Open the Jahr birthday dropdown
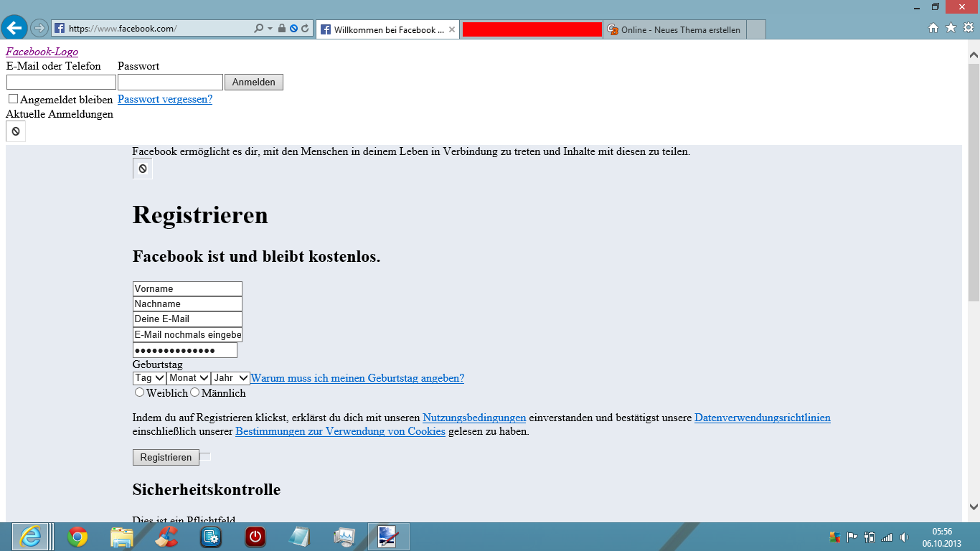The height and width of the screenshot is (551, 980). tap(230, 378)
